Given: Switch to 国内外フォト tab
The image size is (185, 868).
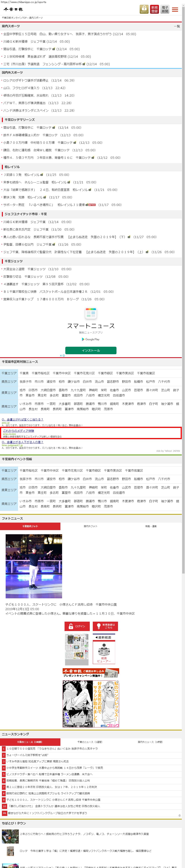Looking at the screenshot, I should (91, 526).
